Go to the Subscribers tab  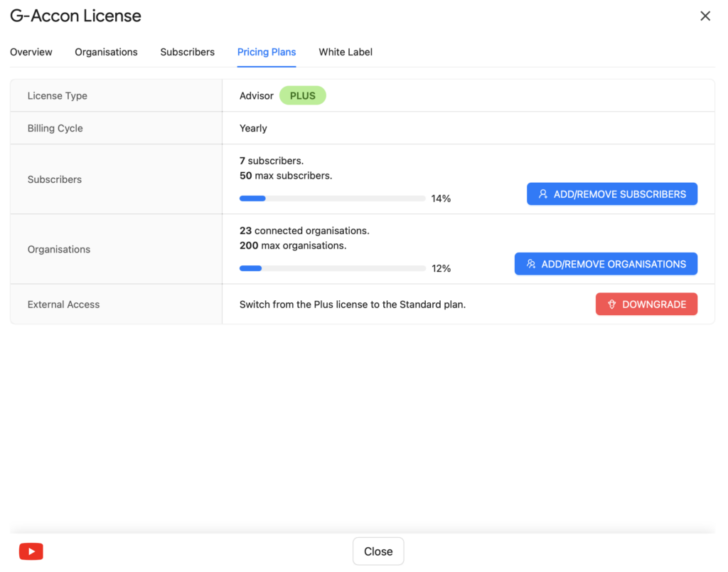(x=187, y=52)
